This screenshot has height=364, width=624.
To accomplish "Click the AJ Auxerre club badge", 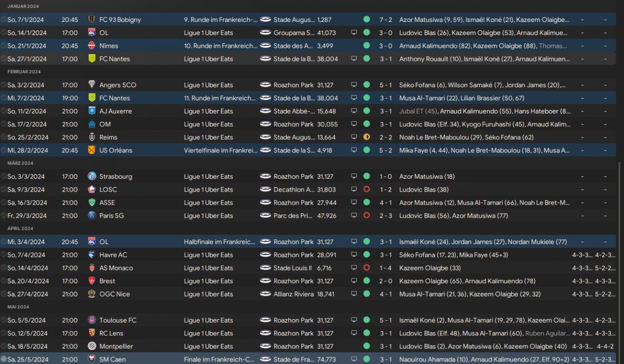I will pos(91,111).
